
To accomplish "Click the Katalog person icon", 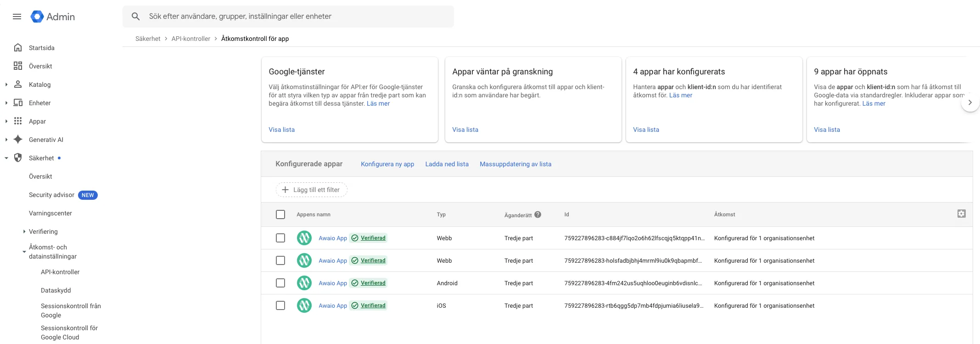I will 18,85.
